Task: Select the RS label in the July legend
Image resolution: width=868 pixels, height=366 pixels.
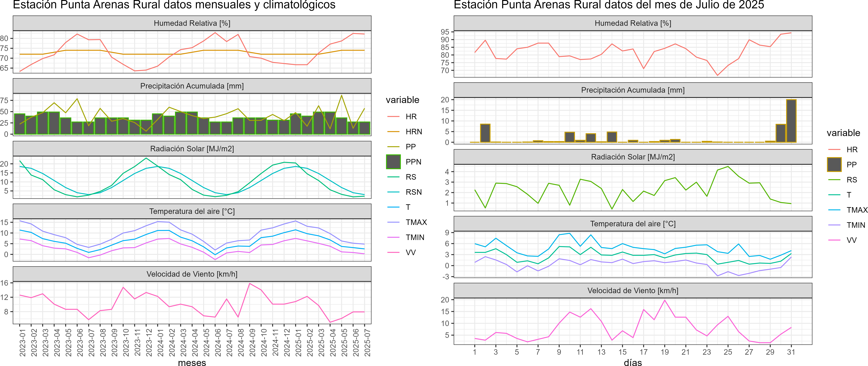Action: tap(852, 180)
